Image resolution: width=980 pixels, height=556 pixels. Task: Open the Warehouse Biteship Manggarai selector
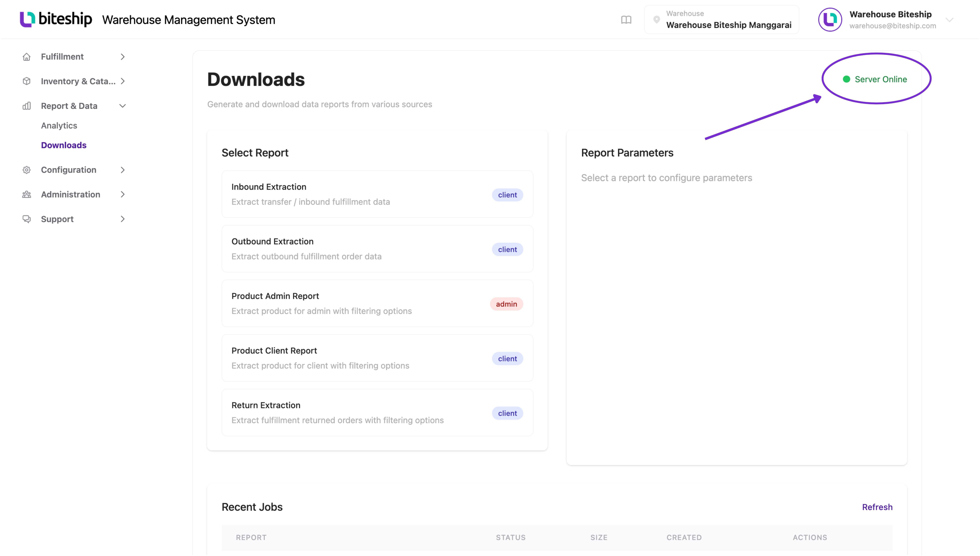click(x=721, y=19)
